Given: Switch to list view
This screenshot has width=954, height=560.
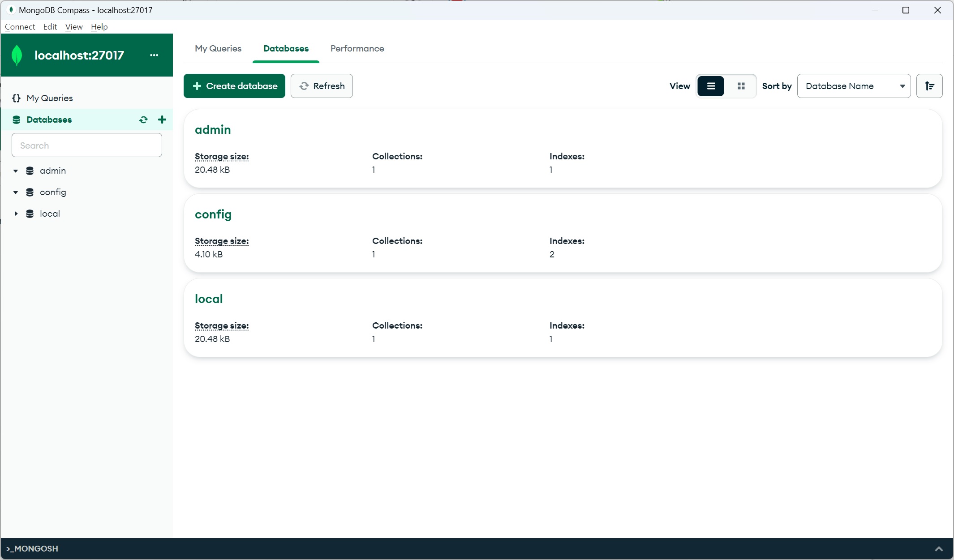Looking at the screenshot, I should (711, 86).
